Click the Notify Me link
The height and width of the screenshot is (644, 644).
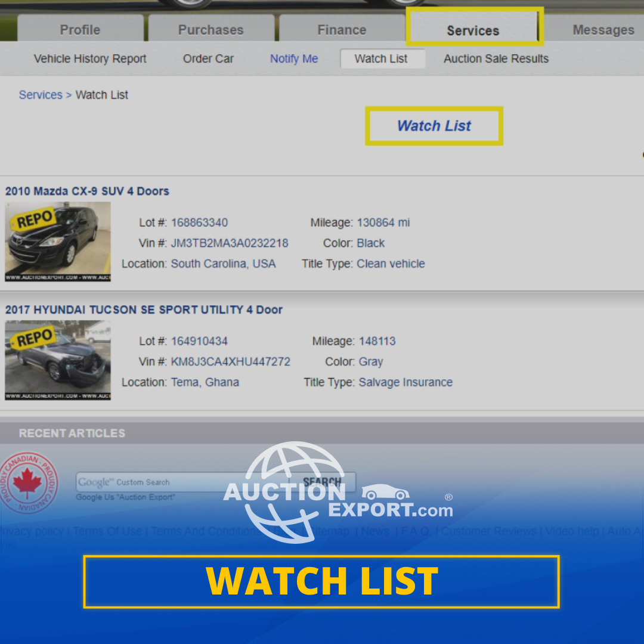[x=294, y=58]
